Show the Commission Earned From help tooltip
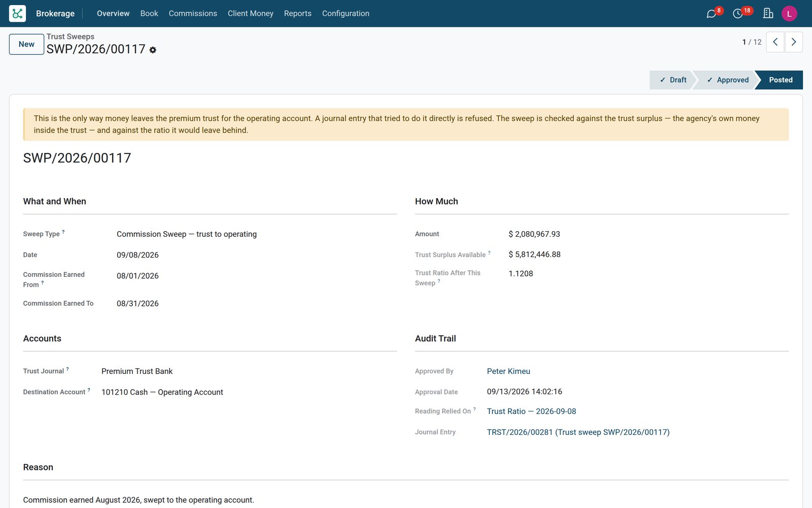The height and width of the screenshot is (508, 812). 43,282
